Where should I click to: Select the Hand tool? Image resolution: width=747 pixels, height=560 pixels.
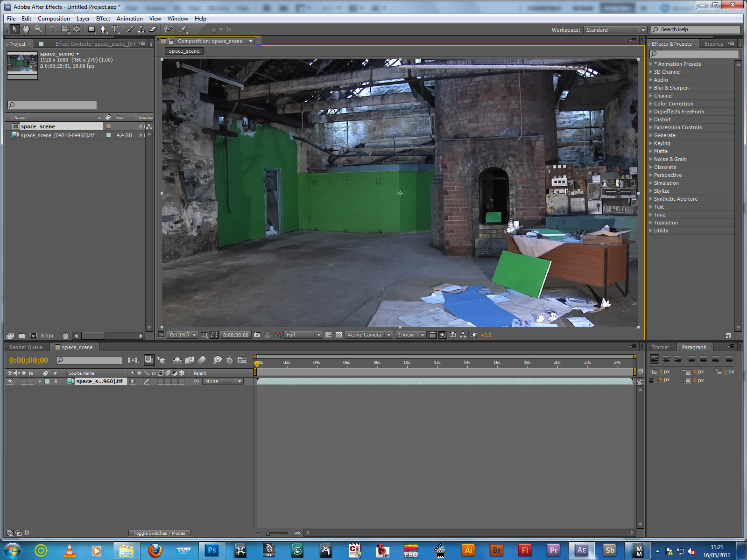tap(26, 29)
